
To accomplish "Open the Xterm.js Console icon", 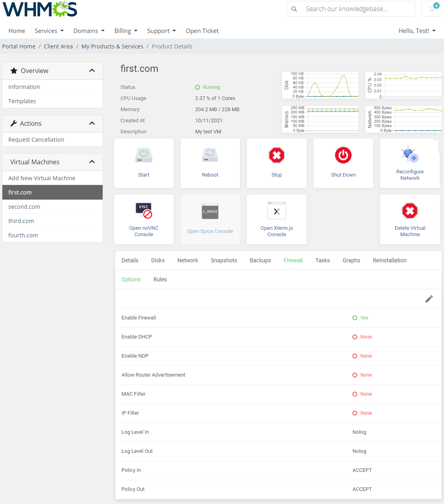I will point(277,211).
